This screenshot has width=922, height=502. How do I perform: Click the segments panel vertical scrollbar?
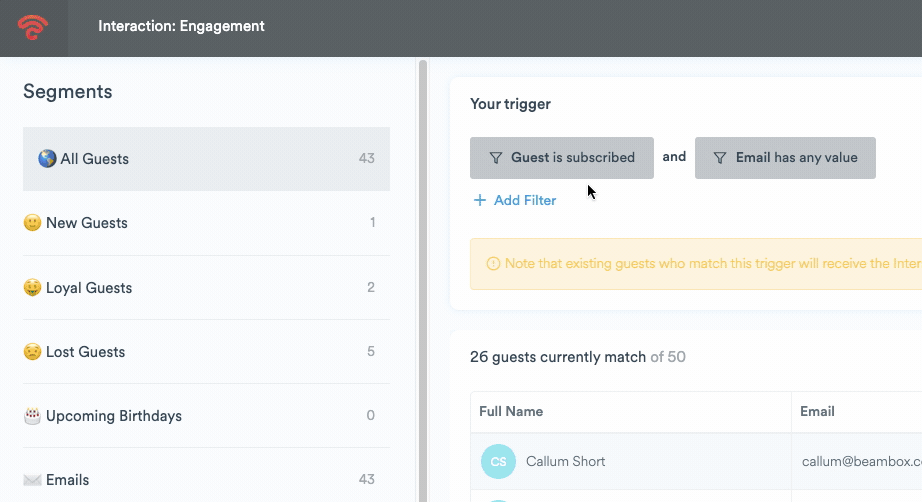[422, 280]
